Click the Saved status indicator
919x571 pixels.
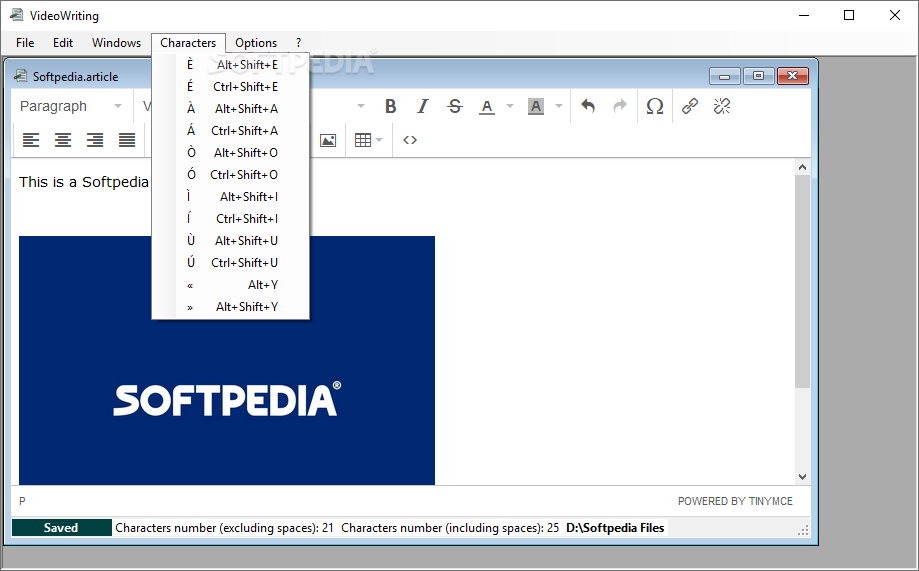(62, 528)
